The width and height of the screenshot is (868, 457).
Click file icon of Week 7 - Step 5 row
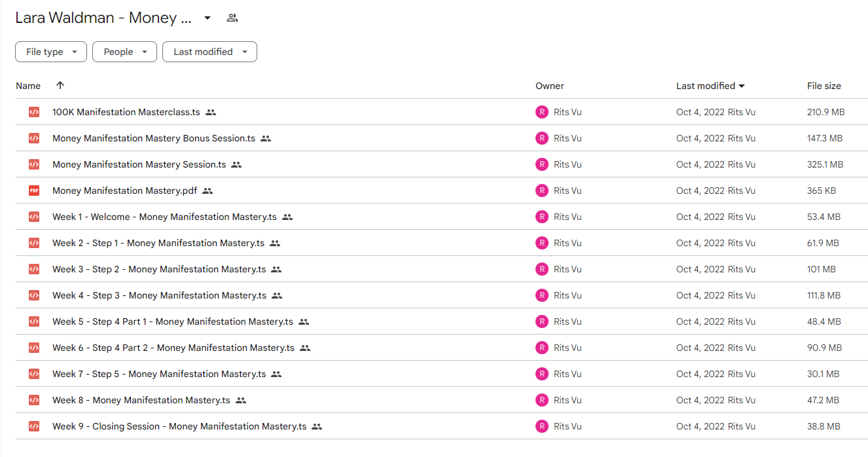(x=34, y=374)
